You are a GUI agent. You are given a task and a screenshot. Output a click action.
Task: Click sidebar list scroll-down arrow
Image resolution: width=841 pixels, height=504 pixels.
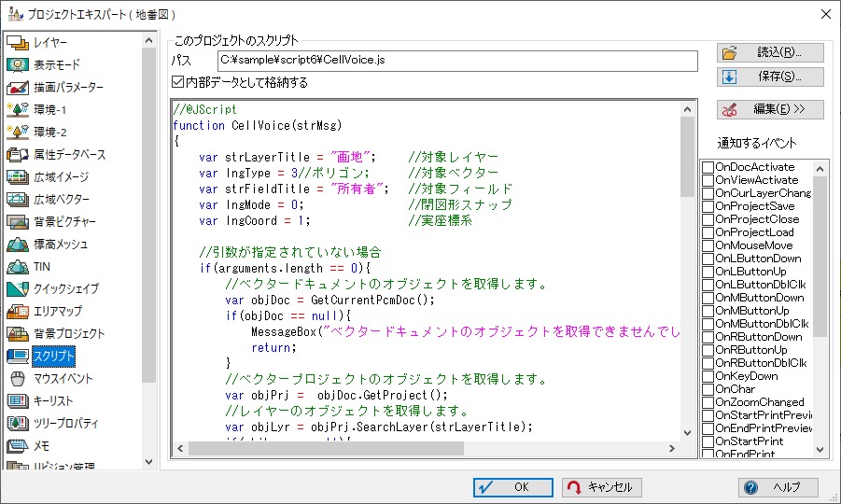coord(149,462)
